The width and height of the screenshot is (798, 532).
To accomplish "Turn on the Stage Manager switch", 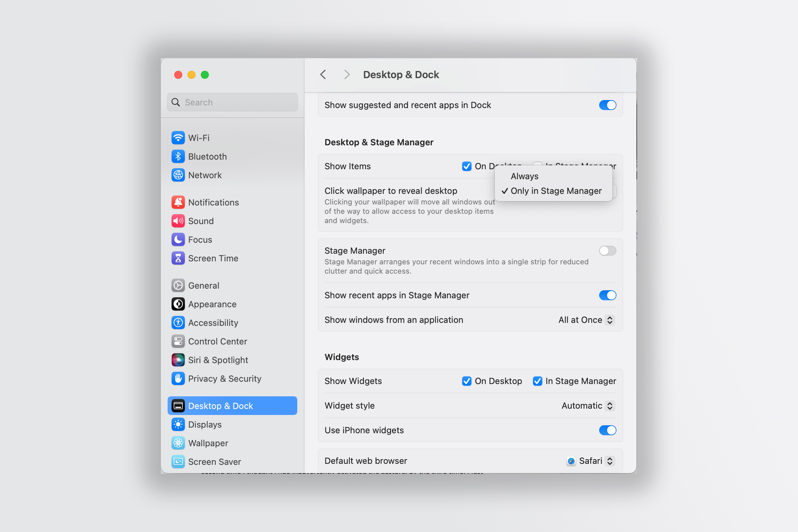I will [x=607, y=251].
